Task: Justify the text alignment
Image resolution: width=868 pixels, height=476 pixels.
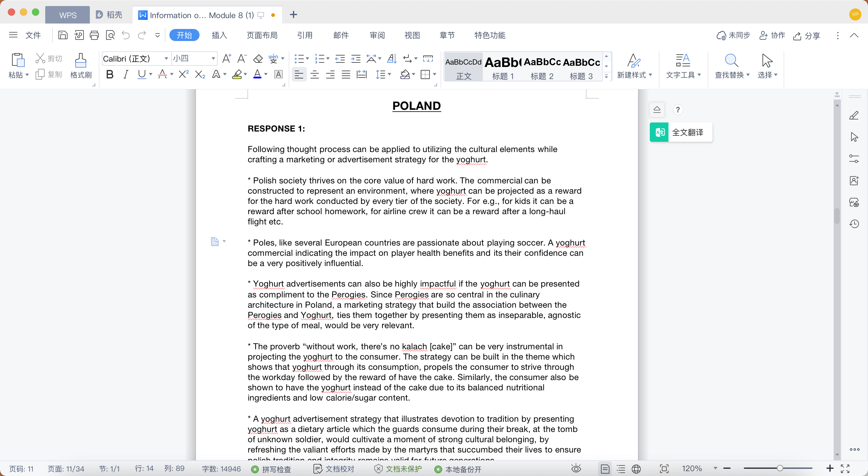Action: coord(346,74)
